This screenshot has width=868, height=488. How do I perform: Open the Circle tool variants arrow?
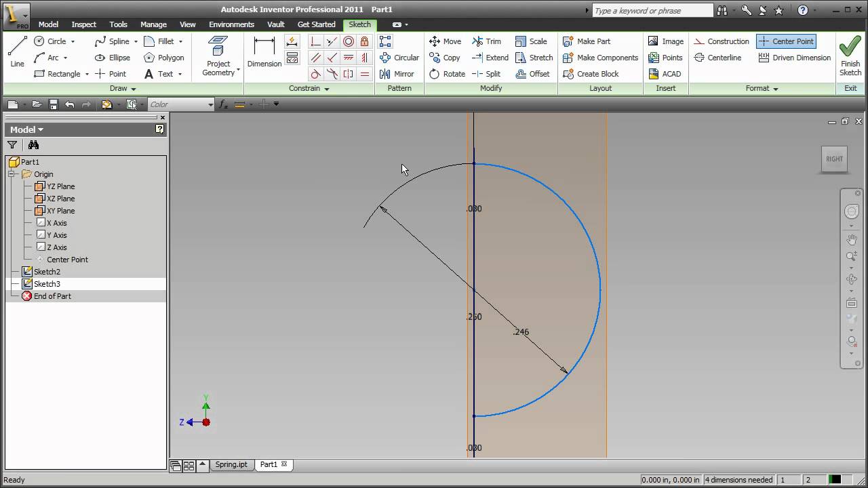73,41
